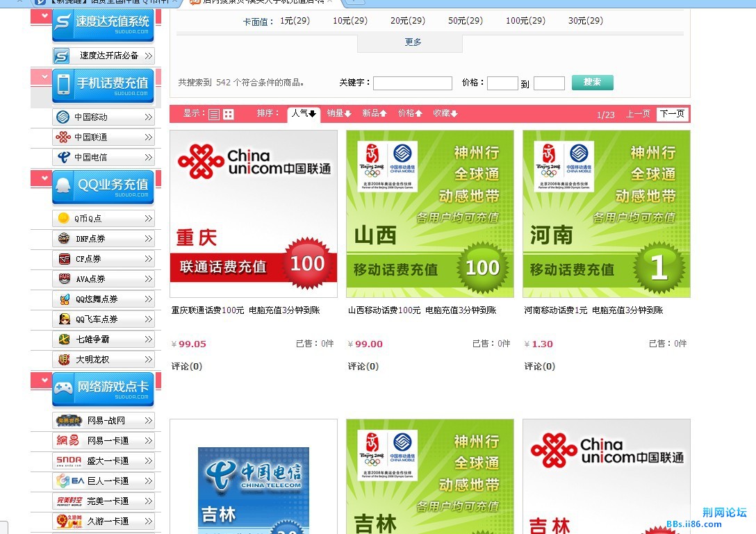Screen dimensions: 756x534
Task: Filter by card value 30元(29)
Action: pyautogui.click(x=585, y=21)
